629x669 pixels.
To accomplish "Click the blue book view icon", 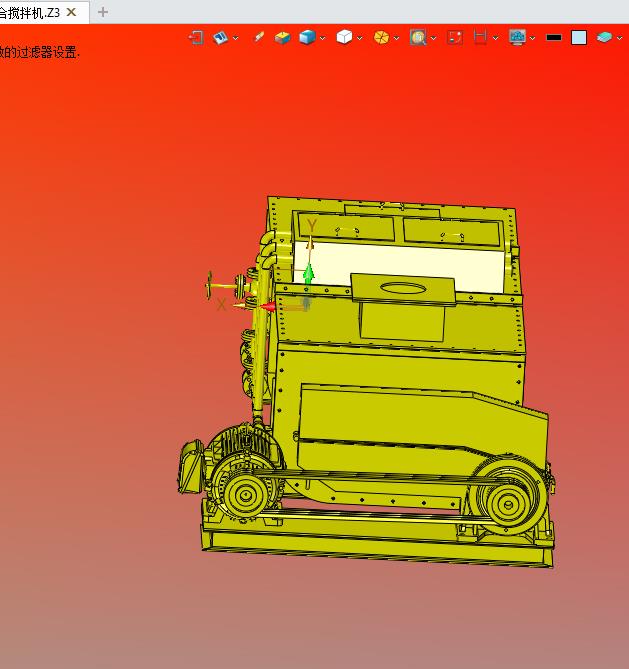I will [221, 38].
